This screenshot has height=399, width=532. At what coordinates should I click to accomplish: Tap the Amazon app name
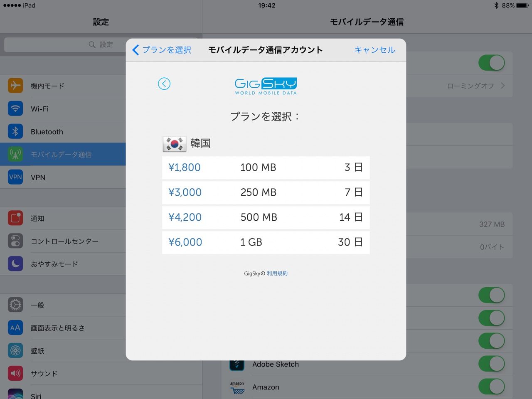[x=266, y=387]
